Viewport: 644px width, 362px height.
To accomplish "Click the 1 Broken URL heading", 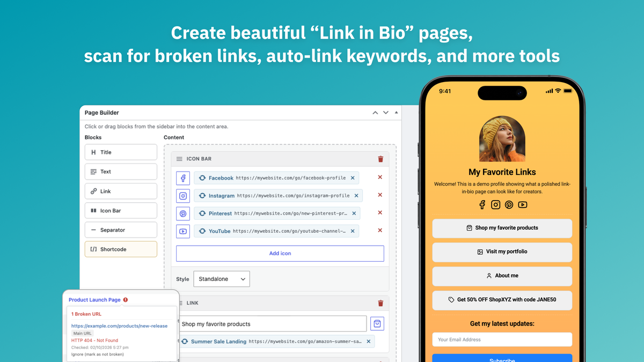I will coord(86,314).
